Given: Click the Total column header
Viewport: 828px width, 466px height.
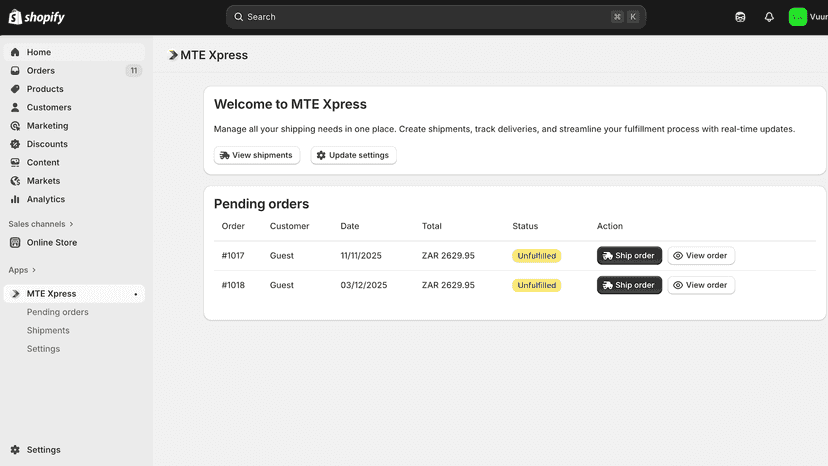Looking at the screenshot, I should [431, 226].
